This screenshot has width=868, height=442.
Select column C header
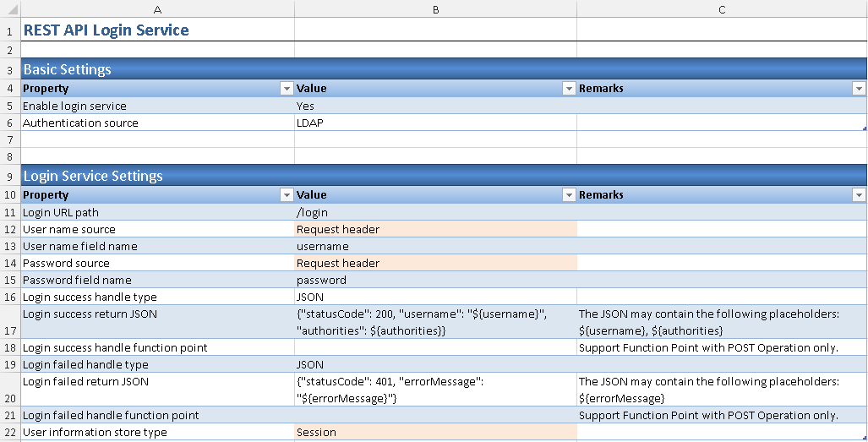coord(721,9)
